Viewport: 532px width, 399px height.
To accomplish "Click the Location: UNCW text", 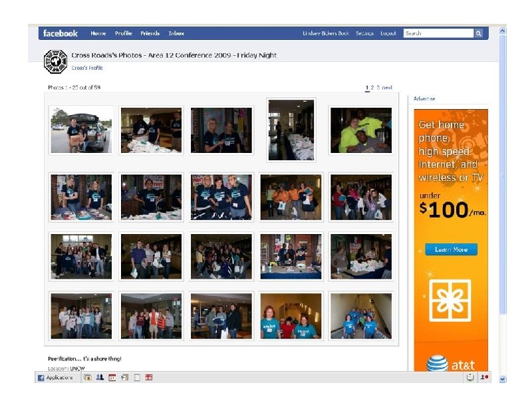I will pos(66,368).
